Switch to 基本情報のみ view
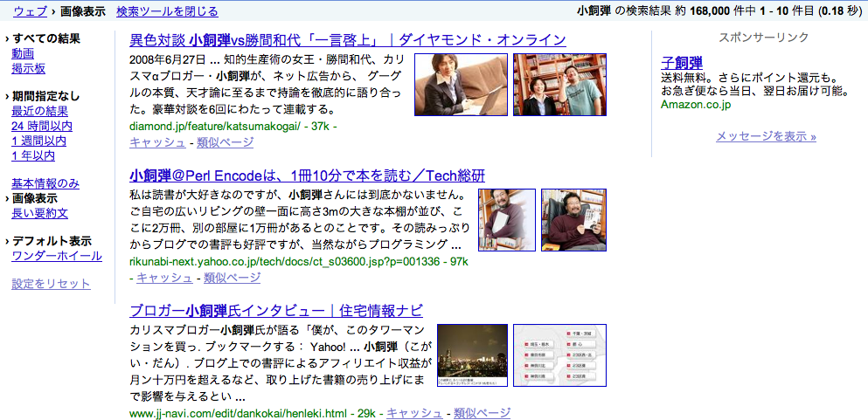868x420 pixels. (45, 183)
